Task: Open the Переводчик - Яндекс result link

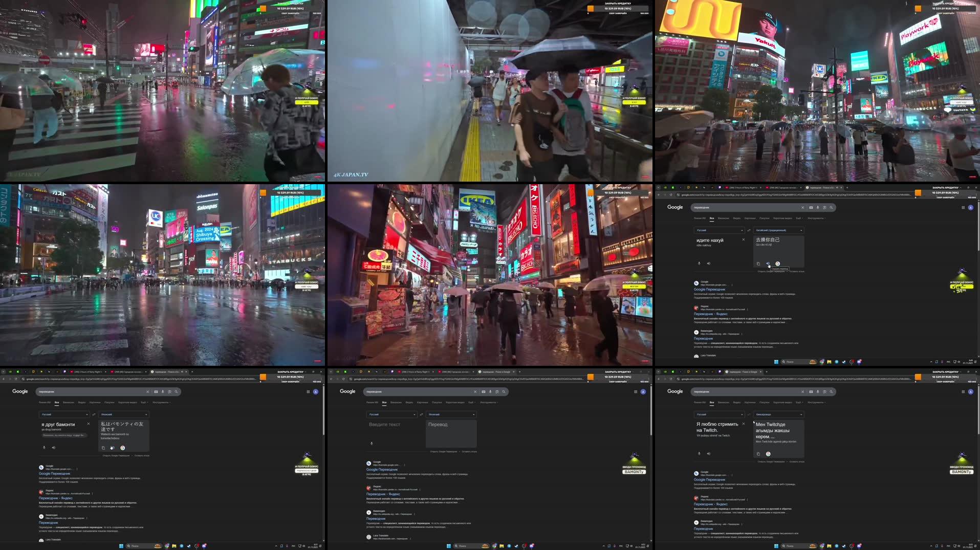Action: click(x=711, y=314)
